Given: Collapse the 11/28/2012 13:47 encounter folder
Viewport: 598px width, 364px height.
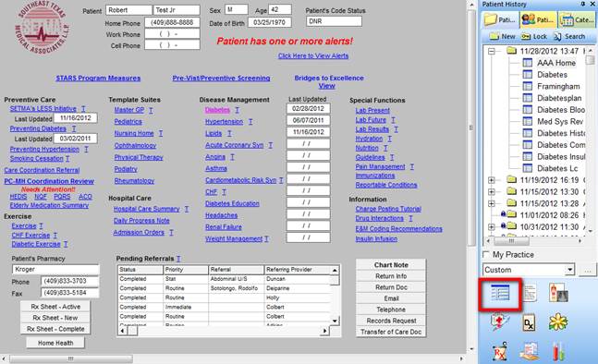Looking at the screenshot, I should coord(492,51).
